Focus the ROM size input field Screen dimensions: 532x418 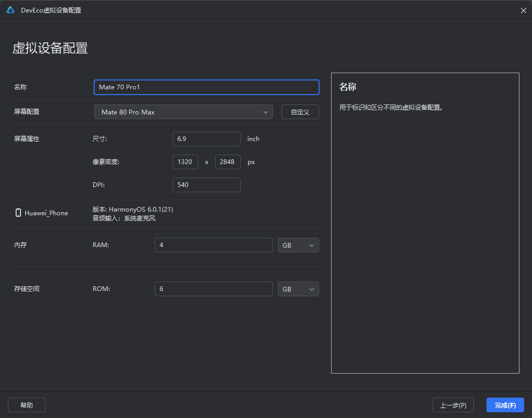pos(213,289)
